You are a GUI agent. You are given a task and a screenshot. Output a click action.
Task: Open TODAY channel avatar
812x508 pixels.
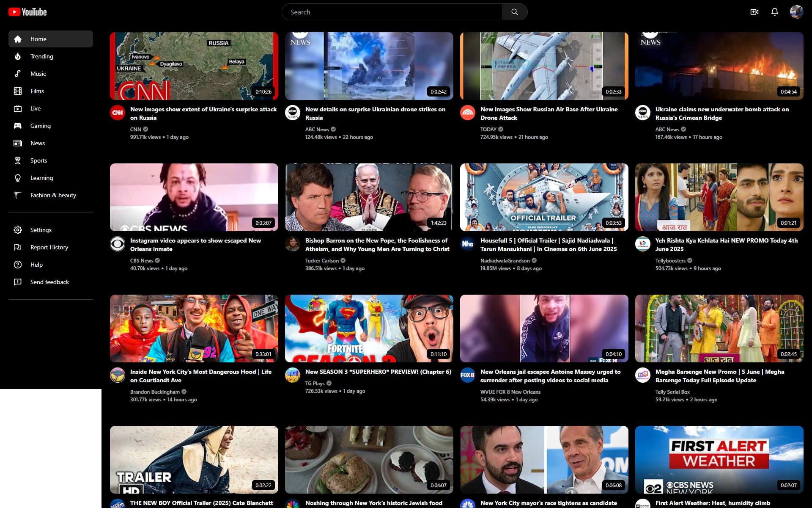[x=468, y=113]
